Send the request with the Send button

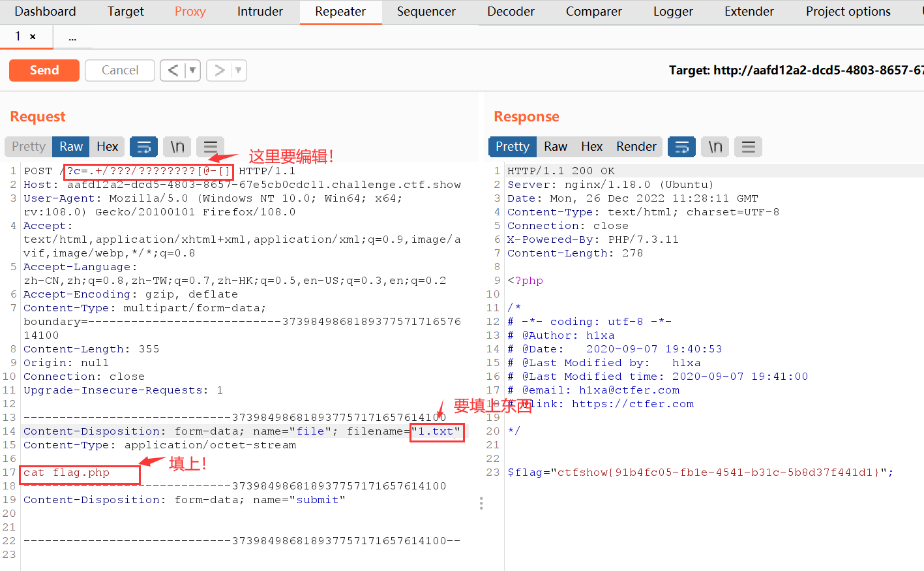coord(44,70)
